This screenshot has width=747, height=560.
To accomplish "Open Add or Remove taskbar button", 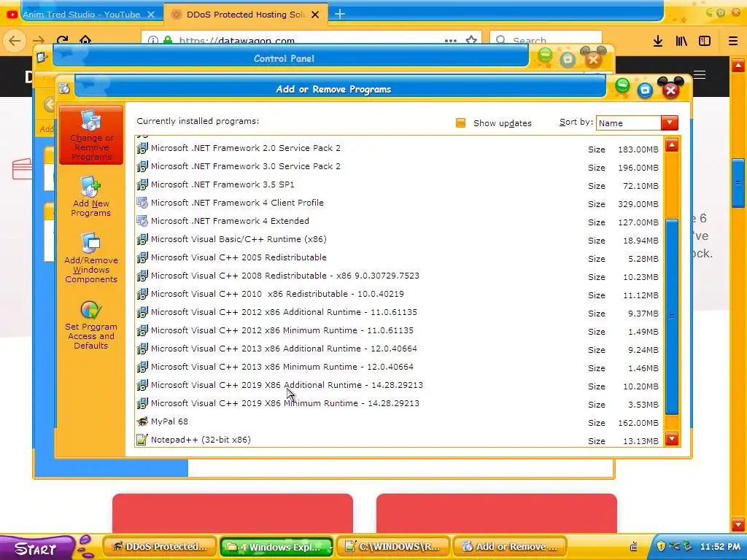I will tap(510, 547).
